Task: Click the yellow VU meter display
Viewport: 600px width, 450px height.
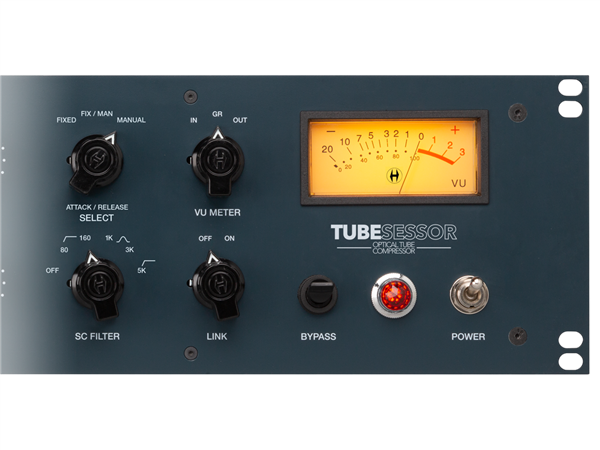Action: [x=393, y=157]
